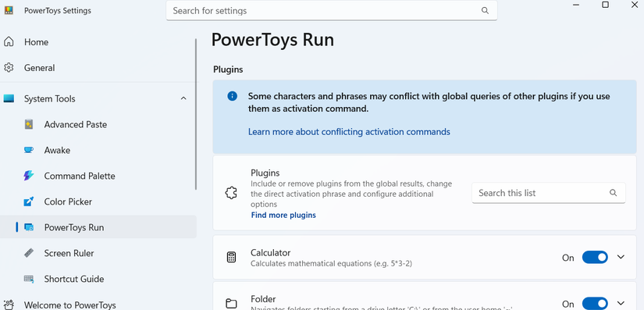Expand the Calculator plugin options
The image size is (644, 310).
point(621,257)
